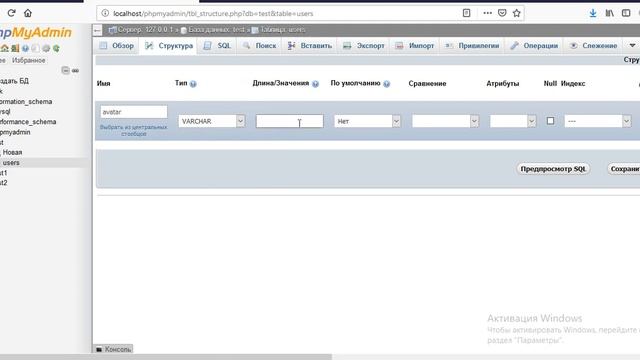Click help icon next to Тип header
The height and width of the screenshot is (360, 640).
(x=193, y=84)
